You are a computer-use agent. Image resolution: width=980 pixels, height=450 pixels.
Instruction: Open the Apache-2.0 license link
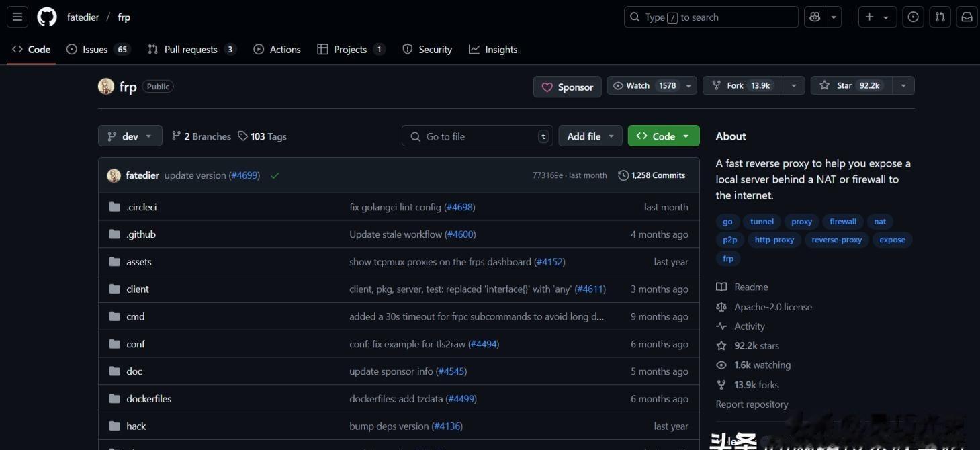tap(772, 307)
